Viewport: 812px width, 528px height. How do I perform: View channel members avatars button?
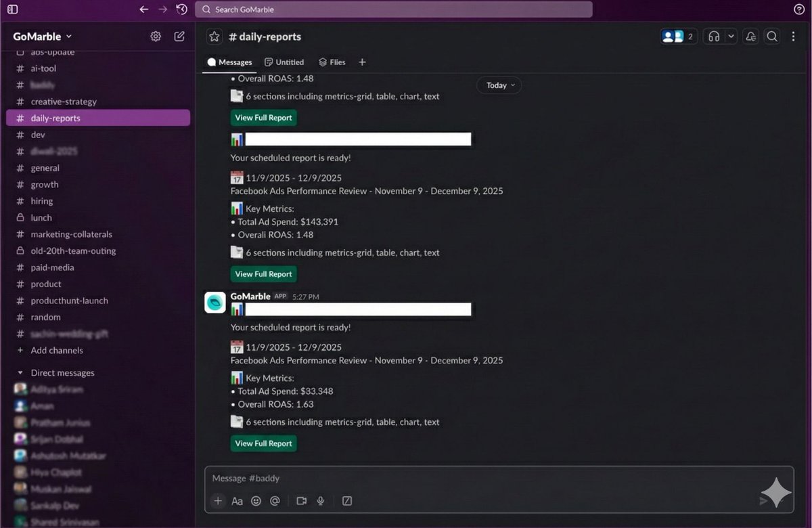679,37
